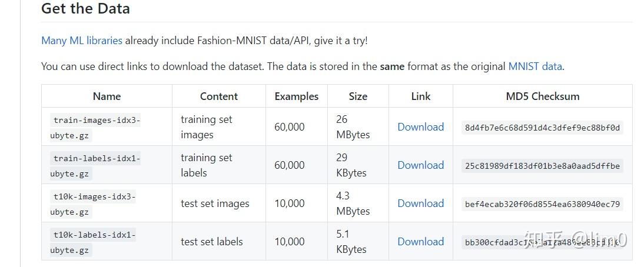Follow the MNIST data link
This screenshot has height=267, width=644.
coord(535,66)
